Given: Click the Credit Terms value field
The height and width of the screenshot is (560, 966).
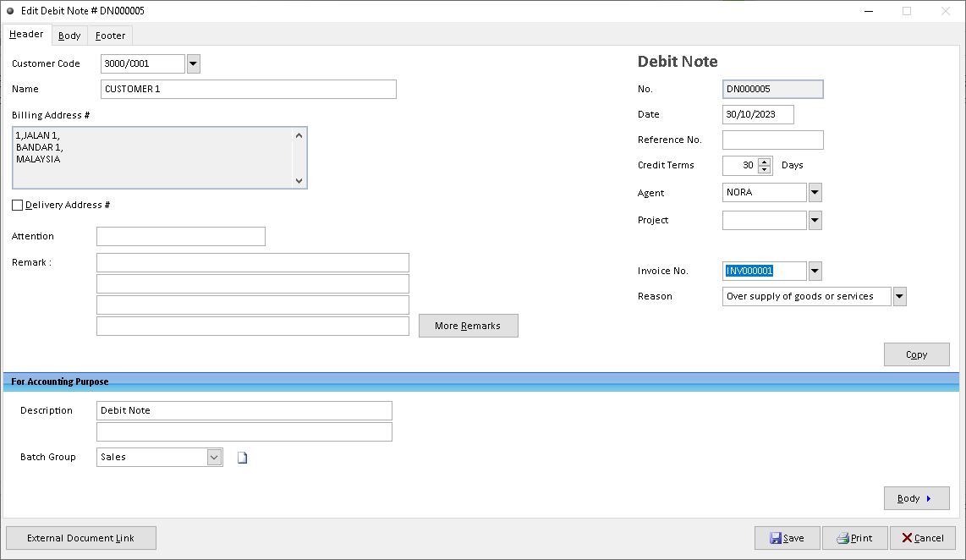Looking at the screenshot, I should click(740, 165).
